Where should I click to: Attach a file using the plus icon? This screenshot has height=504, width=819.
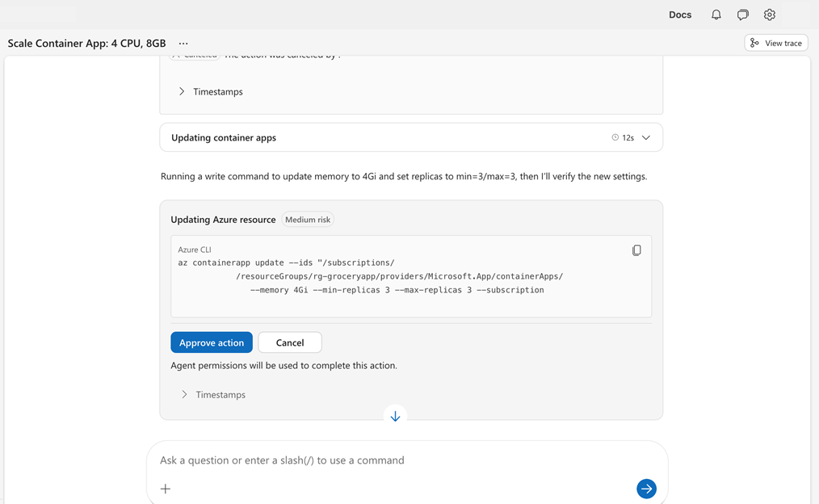(165, 488)
